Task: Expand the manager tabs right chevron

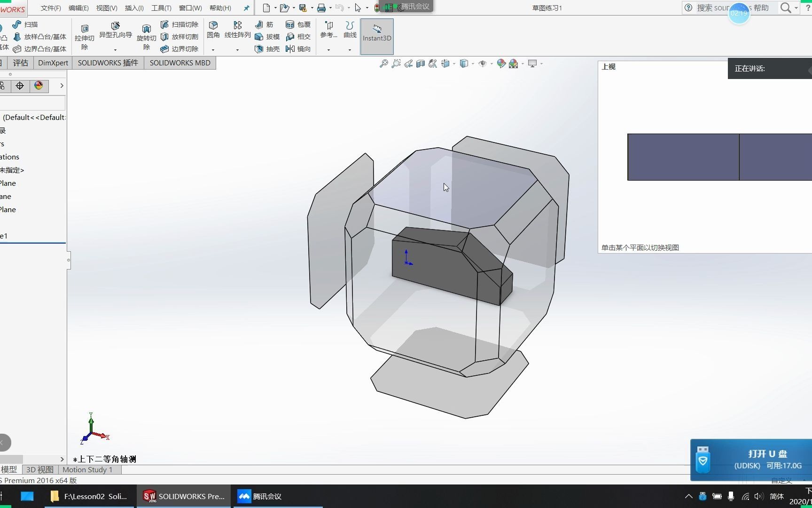Action: click(62, 86)
